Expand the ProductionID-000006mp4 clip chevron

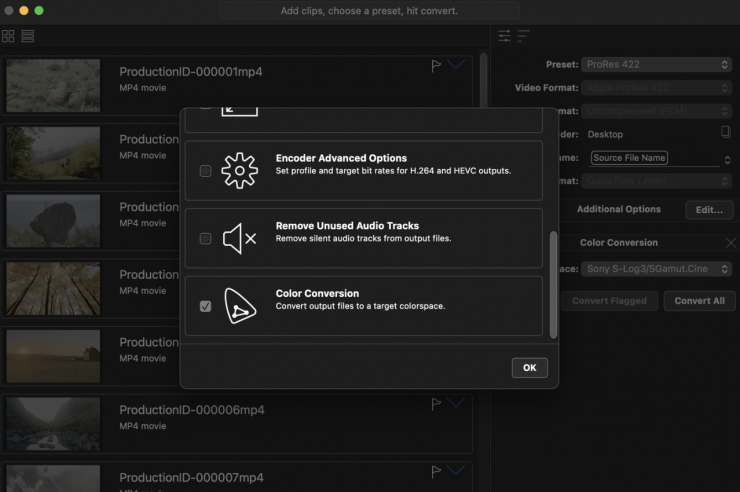click(457, 403)
